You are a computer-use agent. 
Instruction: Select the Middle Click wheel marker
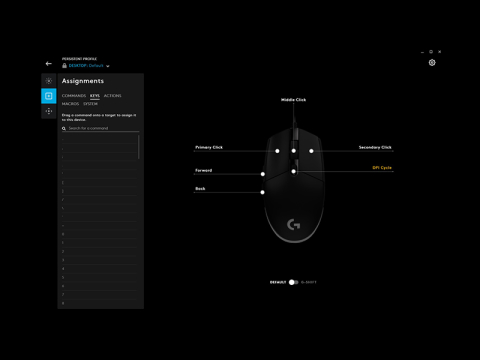[294, 151]
